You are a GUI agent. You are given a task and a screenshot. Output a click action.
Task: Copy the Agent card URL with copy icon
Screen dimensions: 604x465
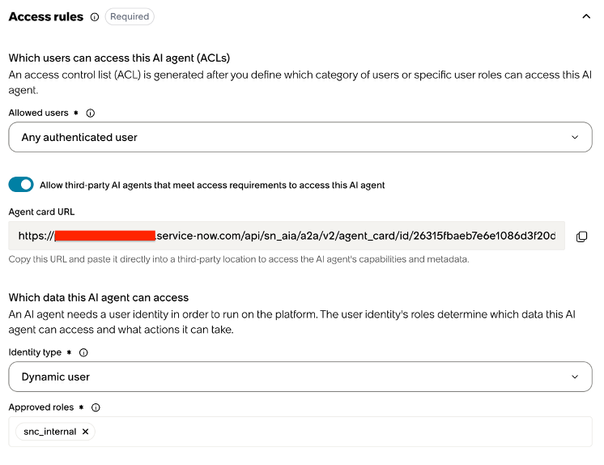(x=581, y=236)
